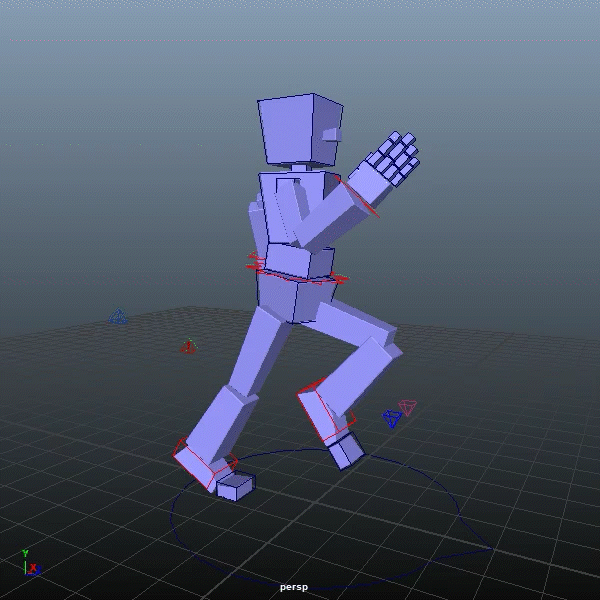Select the nose block on the head
600x600 pixels.
click(x=332, y=135)
